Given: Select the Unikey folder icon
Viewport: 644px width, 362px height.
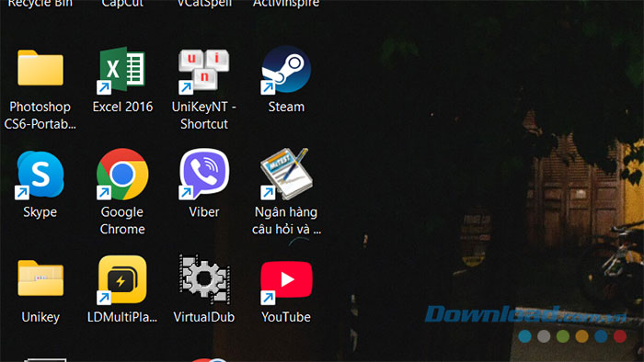Looking at the screenshot, I should (x=40, y=278).
